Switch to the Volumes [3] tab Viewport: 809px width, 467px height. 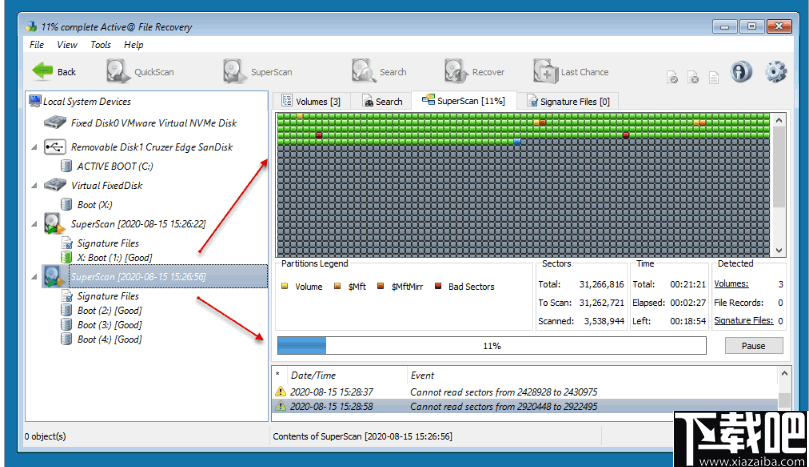311,101
